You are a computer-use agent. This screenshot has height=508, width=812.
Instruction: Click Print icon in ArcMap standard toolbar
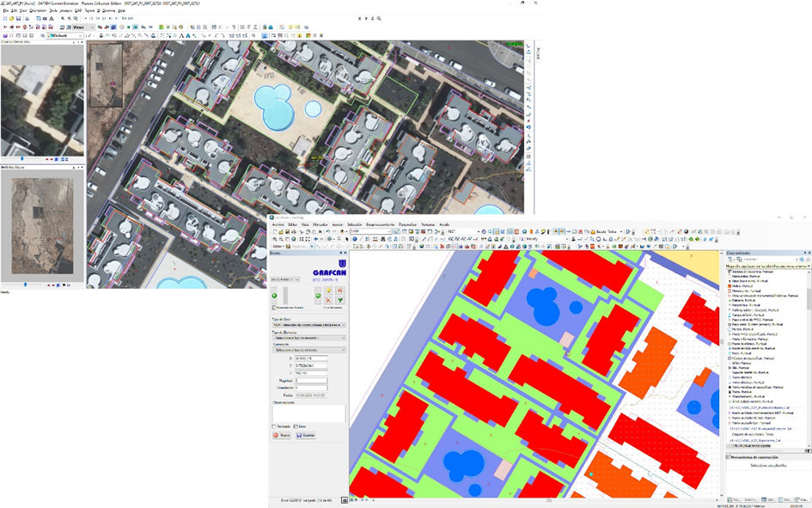coord(294,231)
